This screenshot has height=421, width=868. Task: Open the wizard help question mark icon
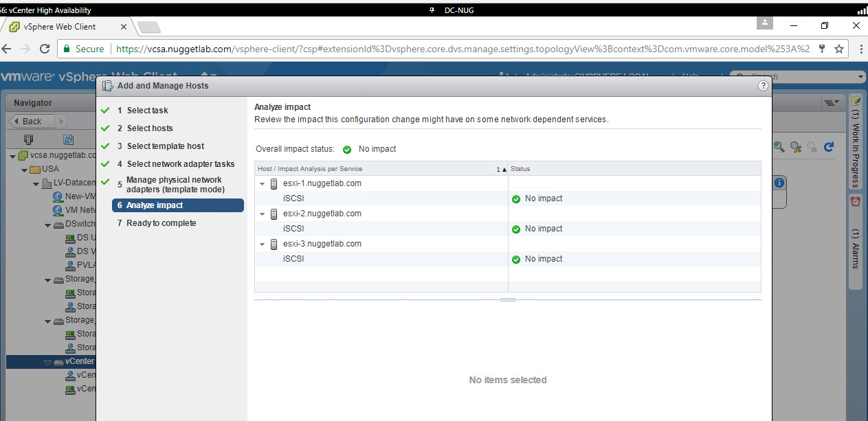763,86
